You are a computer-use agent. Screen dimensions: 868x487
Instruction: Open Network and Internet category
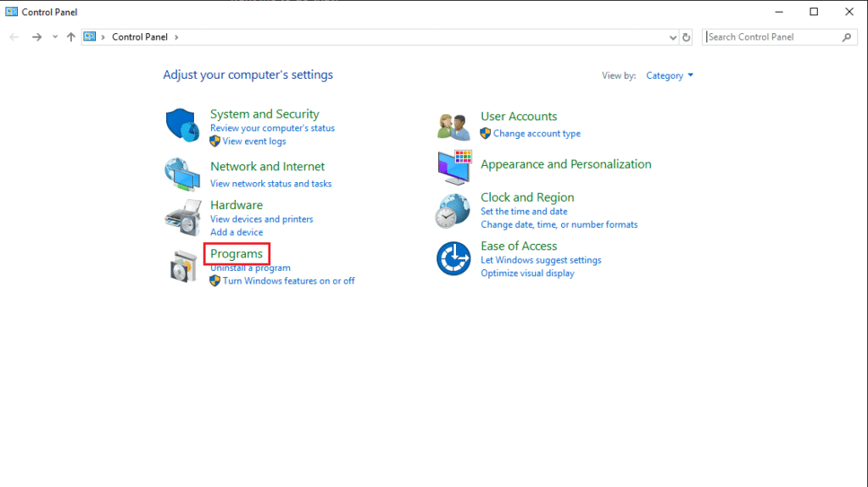(x=267, y=167)
